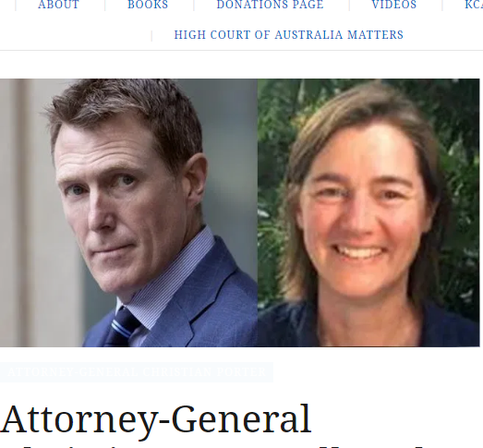Click the man's brown hair in the photo
Image resolution: width=483 pixels, height=448 pixels.
click(x=123, y=104)
